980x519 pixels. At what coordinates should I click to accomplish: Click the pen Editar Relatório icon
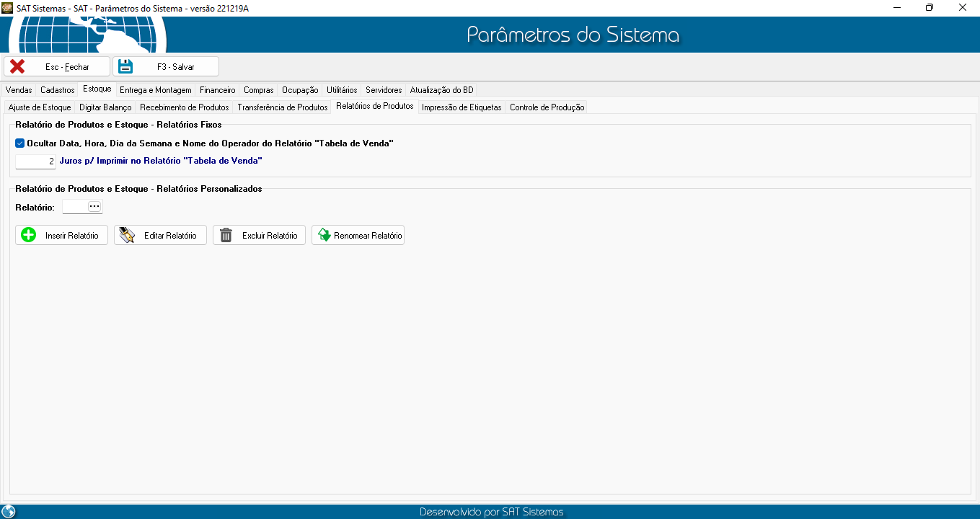click(x=128, y=235)
